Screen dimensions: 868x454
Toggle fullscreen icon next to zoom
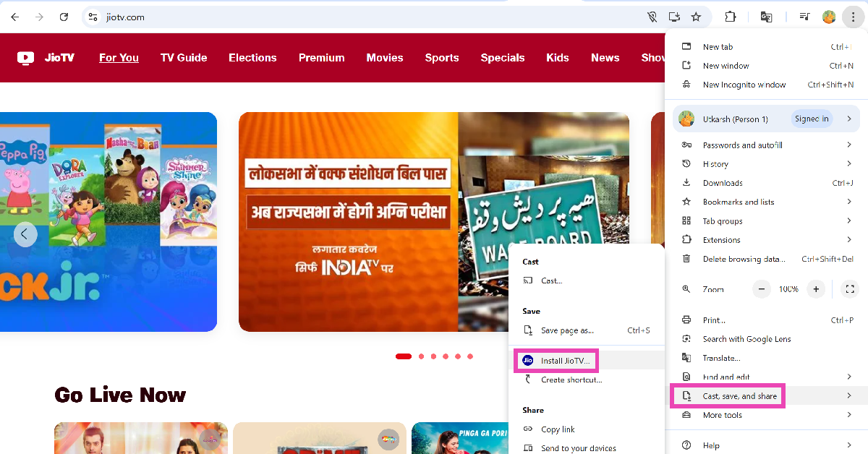pos(851,289)
